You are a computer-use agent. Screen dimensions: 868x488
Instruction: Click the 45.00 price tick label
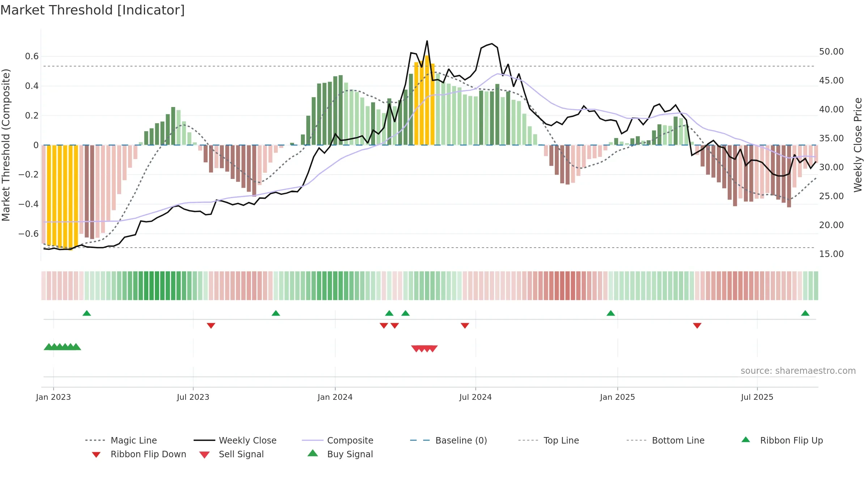click(x=831, y=81)
